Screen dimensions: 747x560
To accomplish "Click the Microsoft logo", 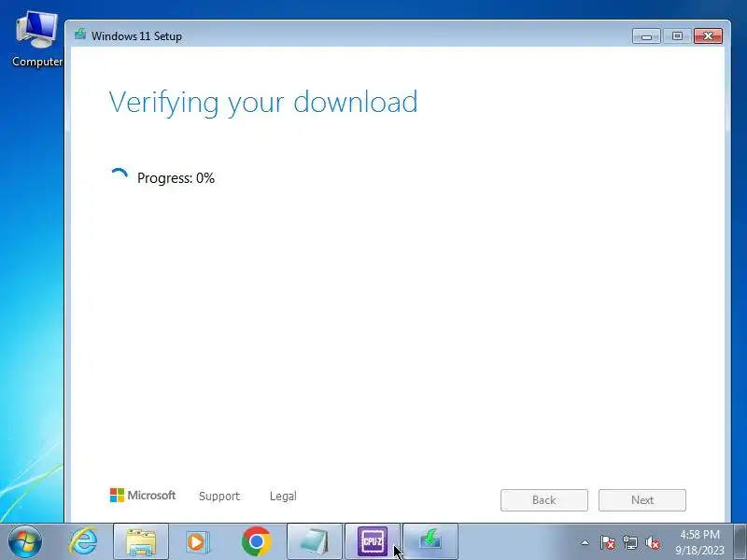I will click(143, 496).
